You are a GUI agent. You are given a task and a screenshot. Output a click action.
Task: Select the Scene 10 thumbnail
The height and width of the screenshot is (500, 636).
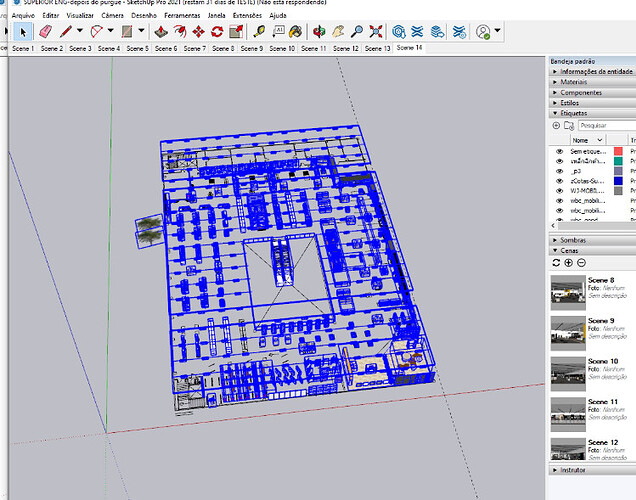point(568,374)
